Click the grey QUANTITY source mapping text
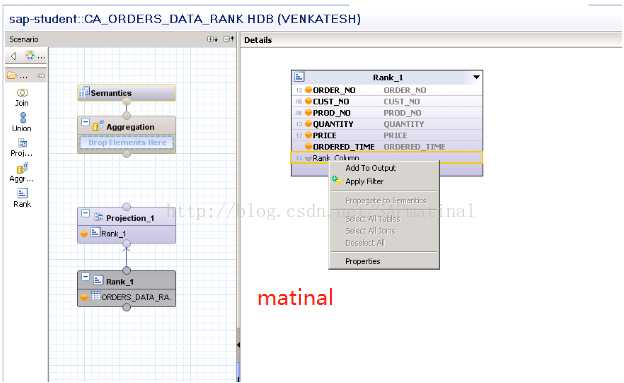Viewport: 624px width, 383px height. pyautogui.click(x=404, y=124)
